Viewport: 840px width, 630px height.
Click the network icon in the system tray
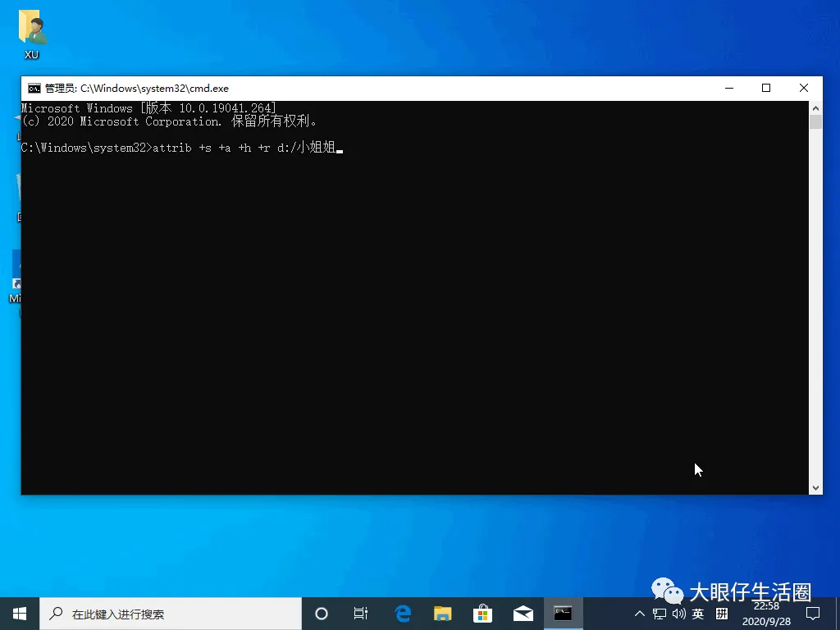[659, 613]
